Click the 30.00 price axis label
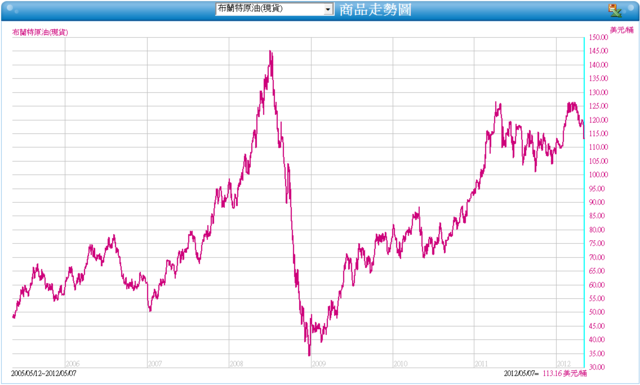This screenshot has width=640, height=385. pyautogui.click(x=596, y=367)
